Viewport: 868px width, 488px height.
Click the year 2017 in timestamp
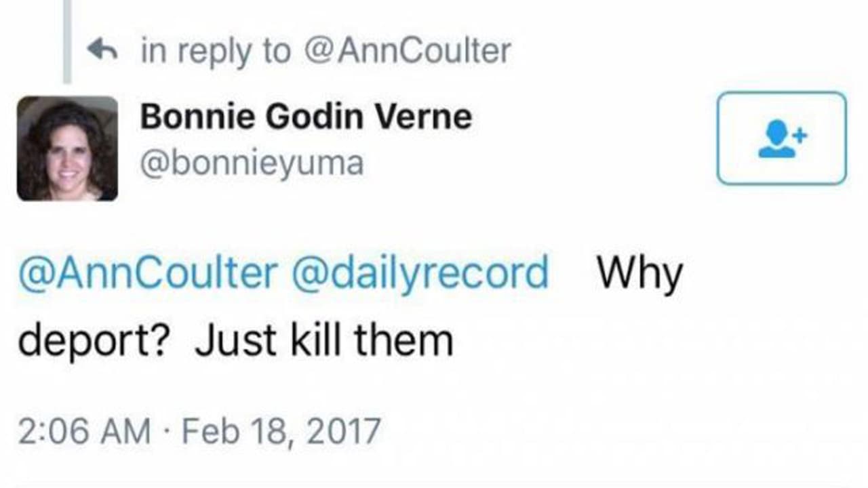343,431
